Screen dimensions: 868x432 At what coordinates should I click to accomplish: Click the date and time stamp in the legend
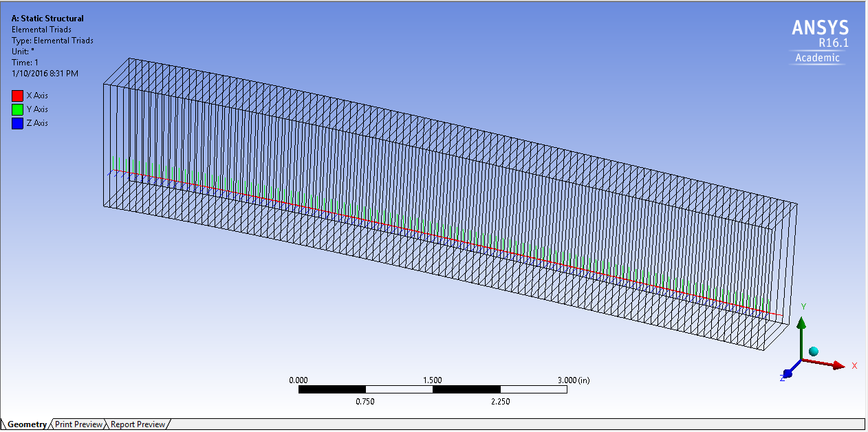pos(45,74)
